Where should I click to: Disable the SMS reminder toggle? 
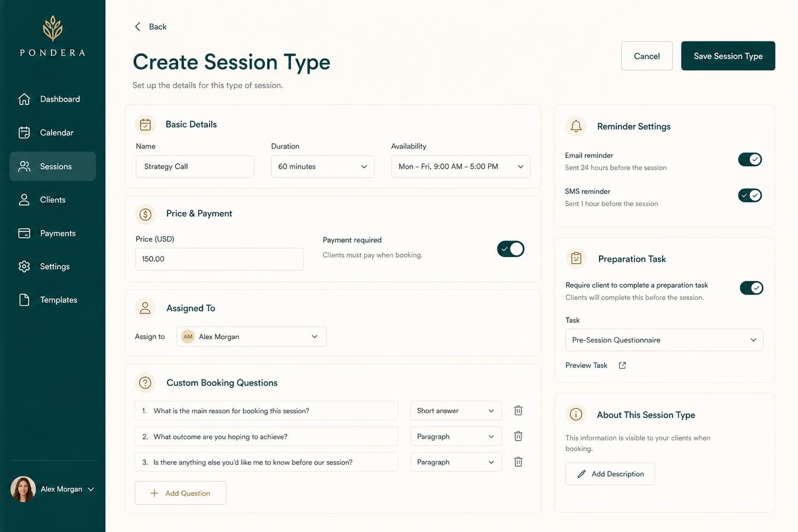750,195
